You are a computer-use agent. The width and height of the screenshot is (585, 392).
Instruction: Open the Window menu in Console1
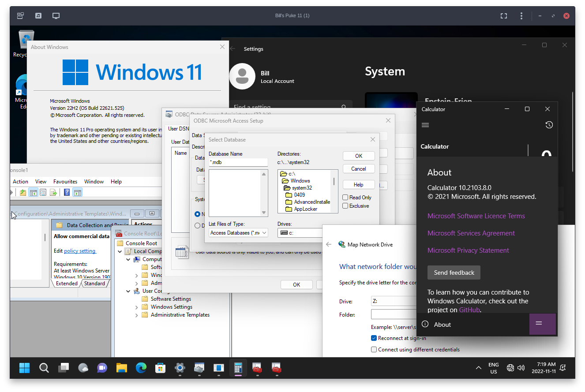coord(94,182)
